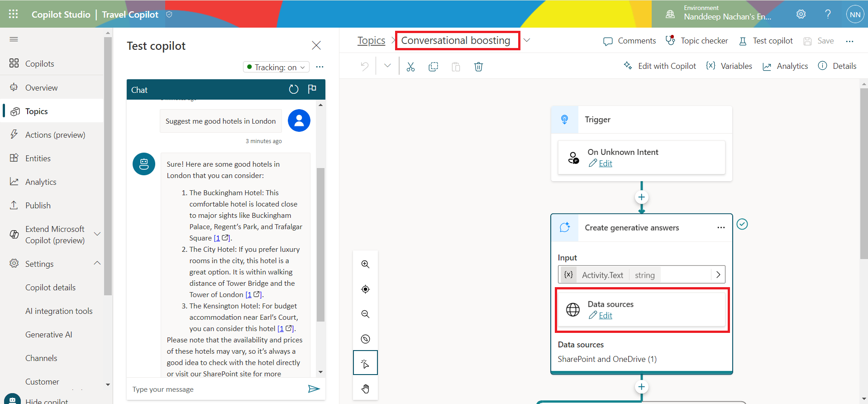Go to Publish in the sidebar
Image resolution: width=868 pixels, height=404 pixels.
pyautogui.click(x=38, y=206)
